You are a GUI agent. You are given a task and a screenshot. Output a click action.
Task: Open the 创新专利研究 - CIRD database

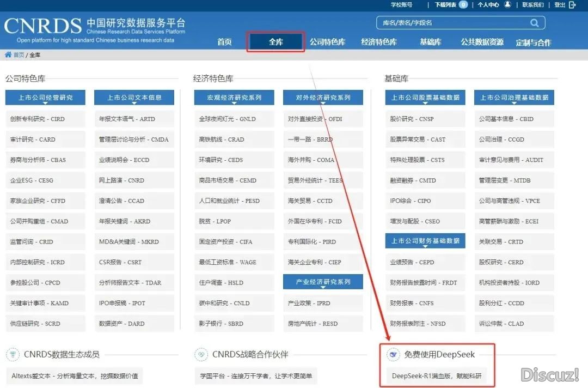pos(45,119)
